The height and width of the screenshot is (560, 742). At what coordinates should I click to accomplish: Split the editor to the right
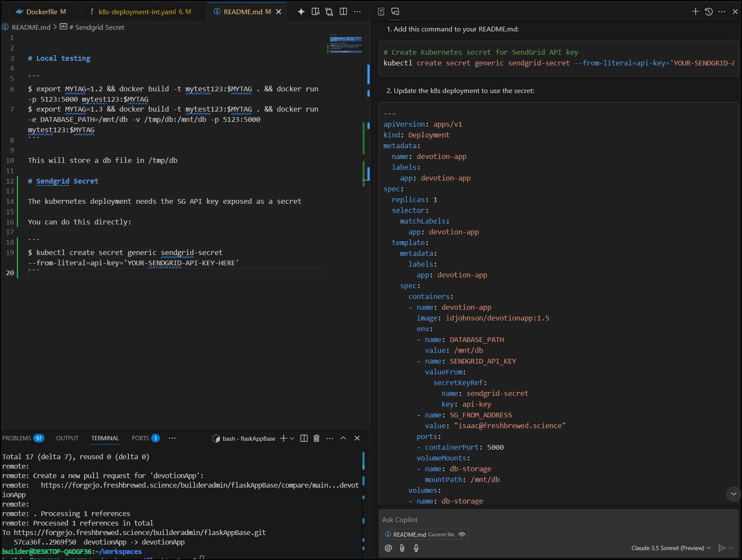click(343, 12)
